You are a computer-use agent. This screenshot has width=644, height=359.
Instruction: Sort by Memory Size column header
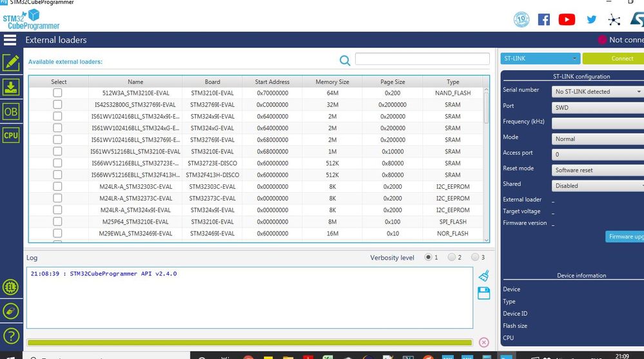tap(332, 82)
